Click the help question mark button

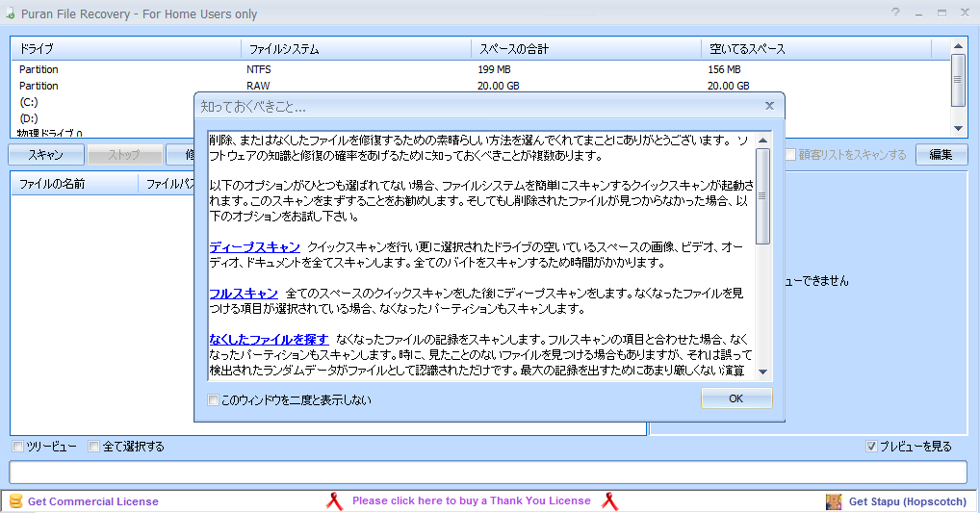(x=895, y=12)
